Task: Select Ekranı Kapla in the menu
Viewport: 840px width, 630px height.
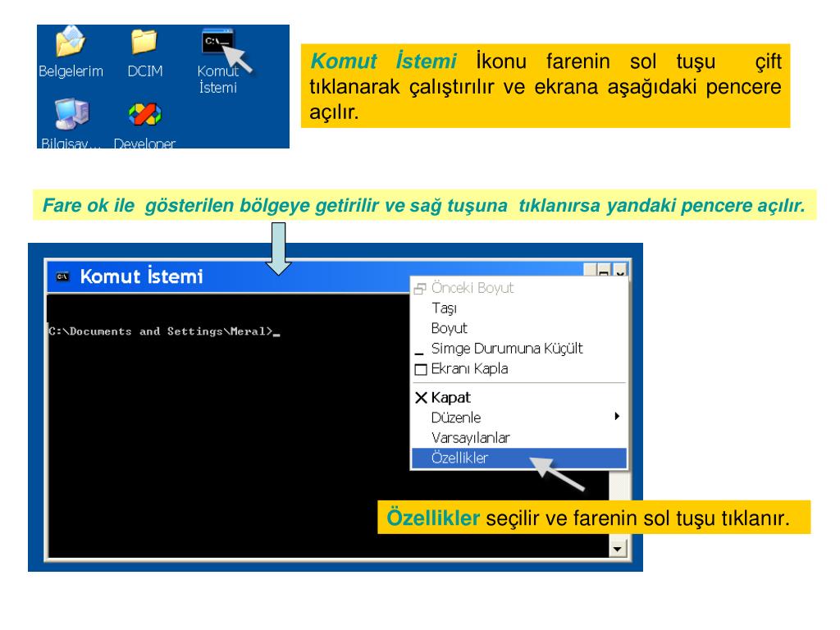Action: pyautogui.click(x=518, y=369)
